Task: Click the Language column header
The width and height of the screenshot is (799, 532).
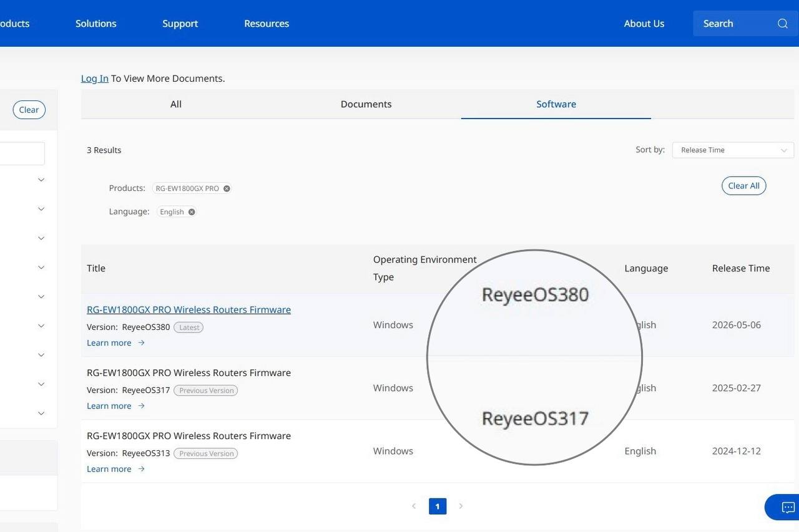Action: coord(646,268)
